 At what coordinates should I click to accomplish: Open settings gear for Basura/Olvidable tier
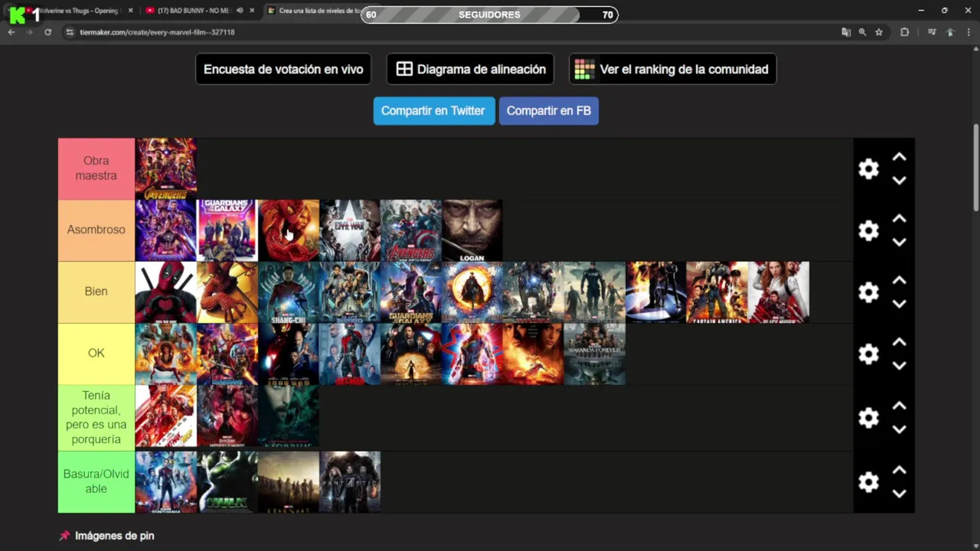[x=868, y=481]
